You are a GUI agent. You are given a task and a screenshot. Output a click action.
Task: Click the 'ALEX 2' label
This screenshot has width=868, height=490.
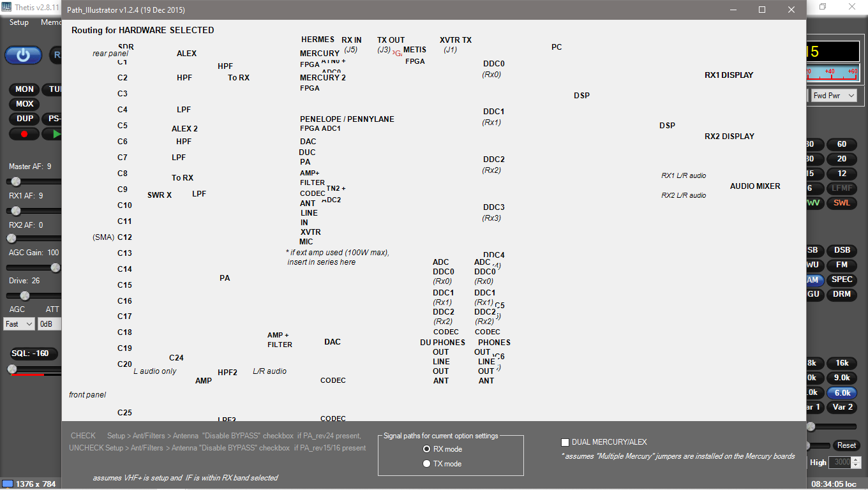click(x=184, y=129)
